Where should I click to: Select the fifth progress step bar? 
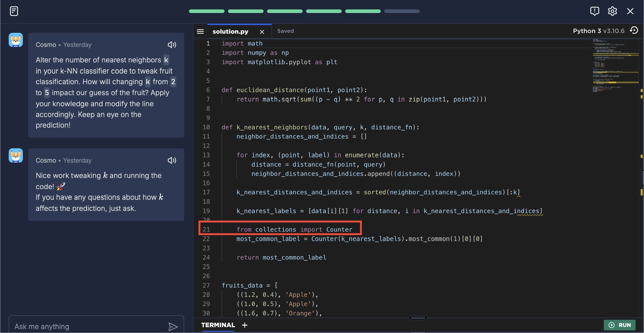pyautogui.click(x=363, y=11)
